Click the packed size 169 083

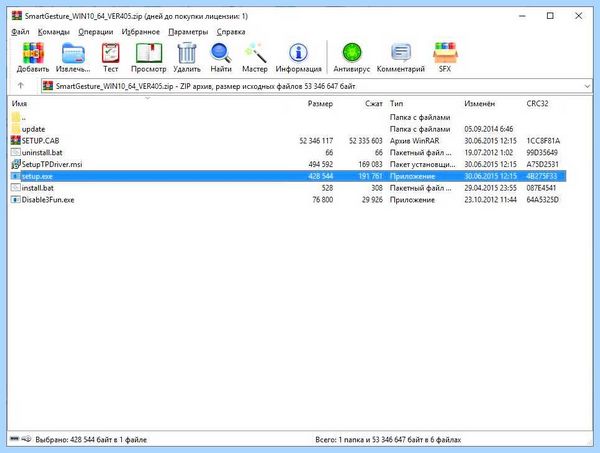pos(370,164)
